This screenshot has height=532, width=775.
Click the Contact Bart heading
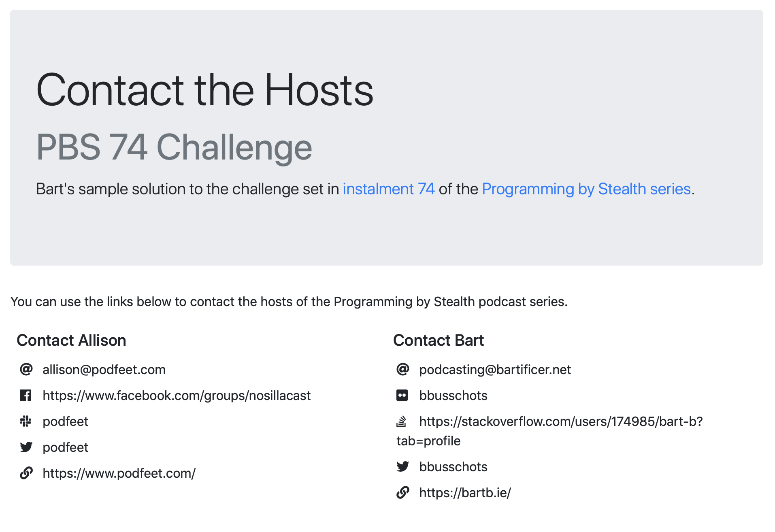(x=439, y=340)
